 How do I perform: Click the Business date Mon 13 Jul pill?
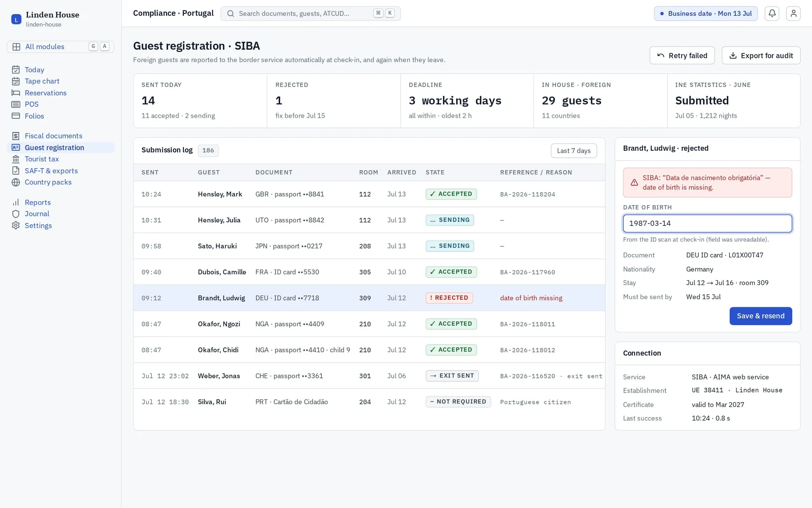[x=706, y=13]
